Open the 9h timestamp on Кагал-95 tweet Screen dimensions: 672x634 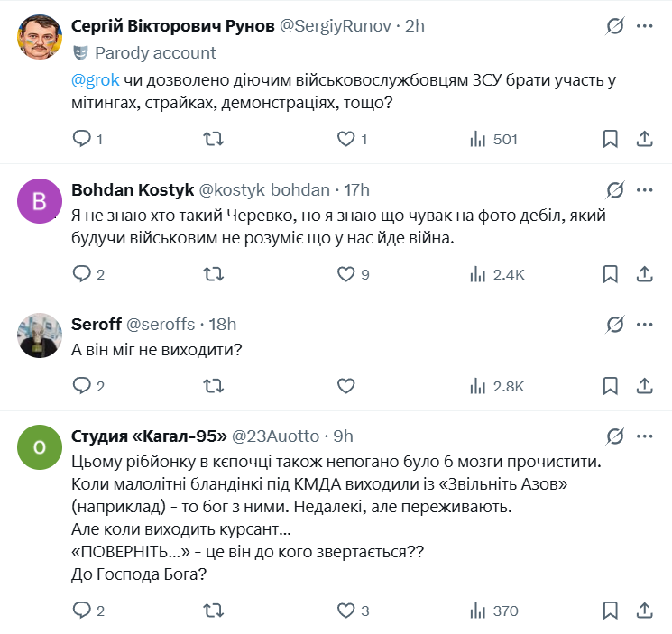click(x=343, y=436)
